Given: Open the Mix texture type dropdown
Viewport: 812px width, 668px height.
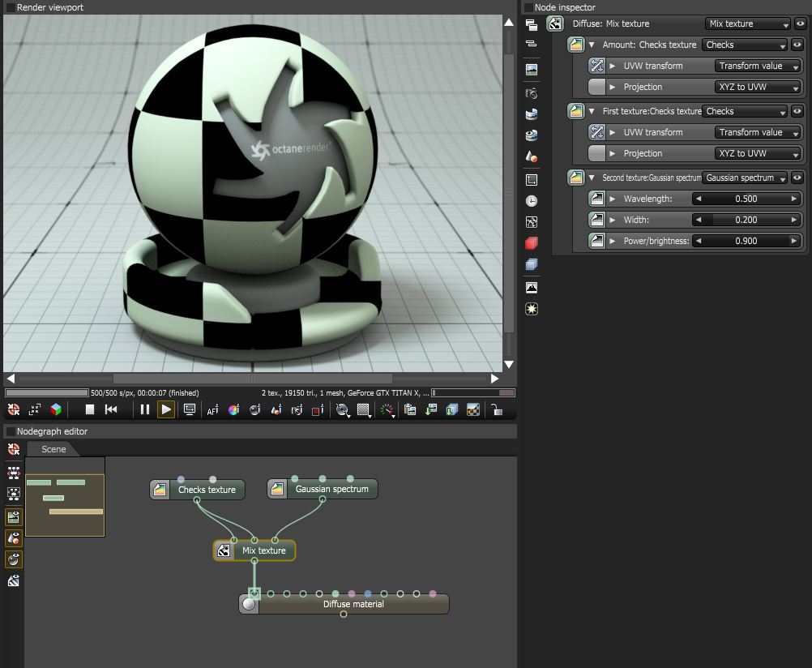Looking at the screenshot, I should [747, 24].
